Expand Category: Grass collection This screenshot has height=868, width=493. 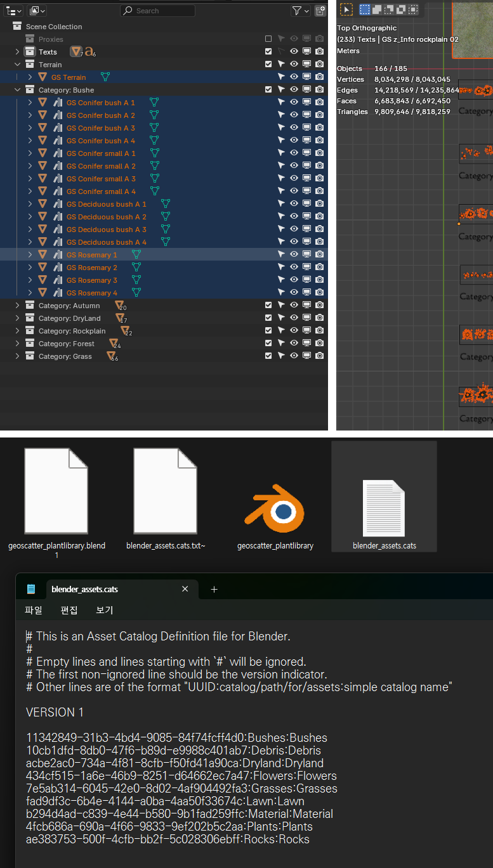[17, 356]
